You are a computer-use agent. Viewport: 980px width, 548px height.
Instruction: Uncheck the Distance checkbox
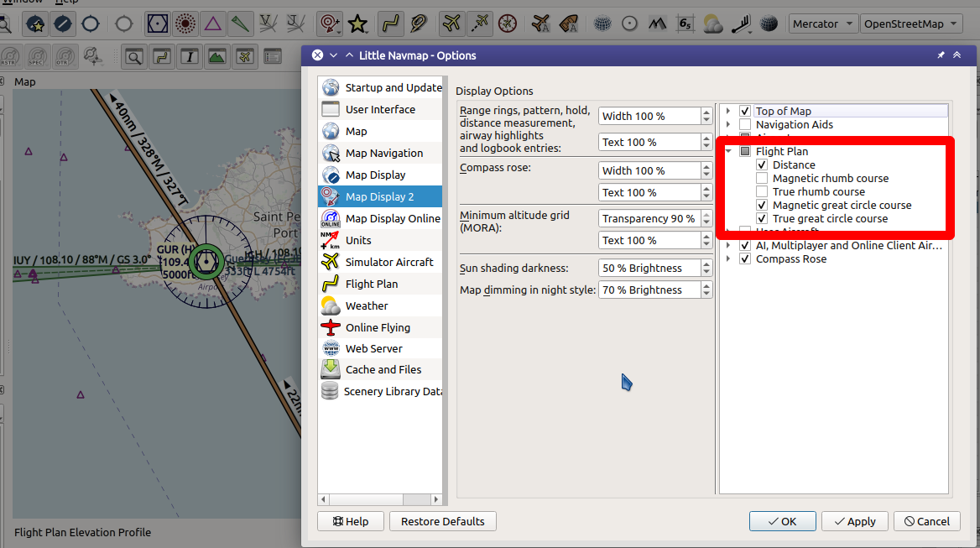point(762,165)
